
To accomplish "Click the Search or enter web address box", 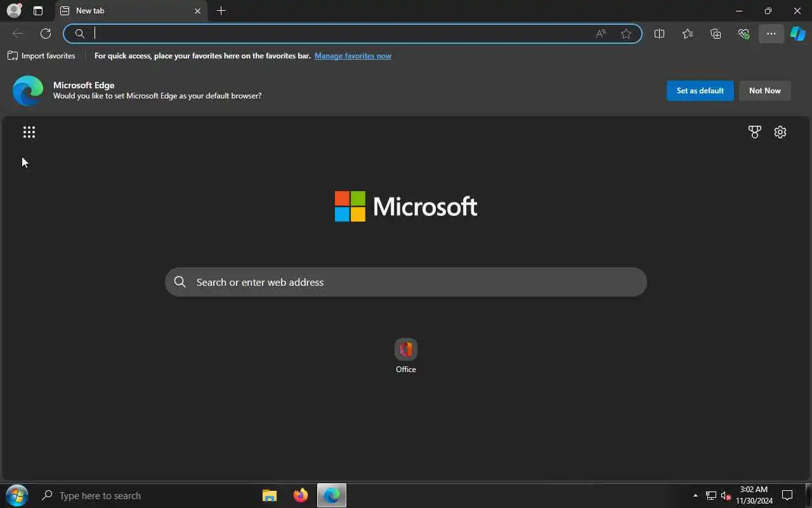I will point(406,282).
